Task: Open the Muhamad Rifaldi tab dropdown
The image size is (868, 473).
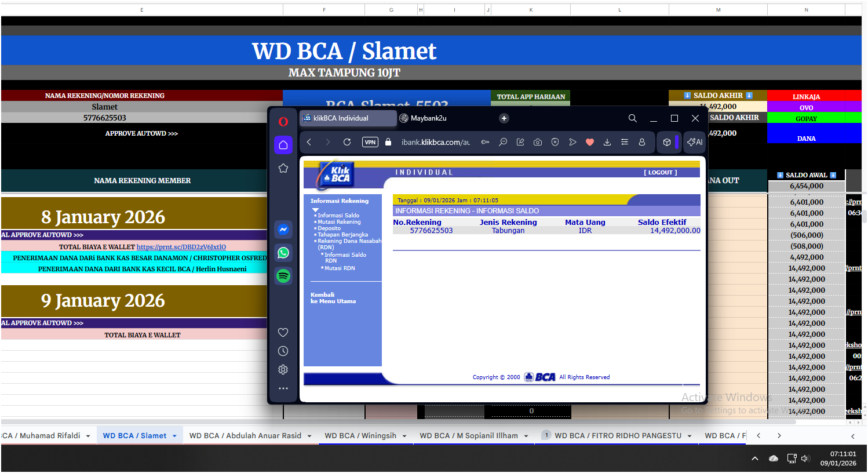Action: coord(88,436)
